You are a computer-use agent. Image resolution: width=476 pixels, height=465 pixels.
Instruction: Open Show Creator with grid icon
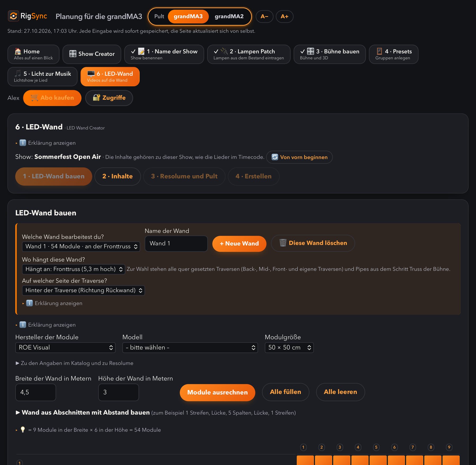point(92,54)
